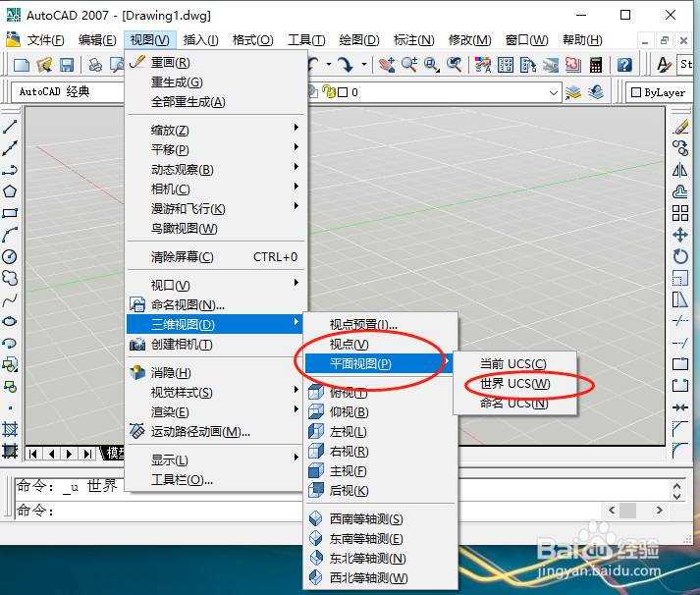
Task: Open the AutoCAD 经典 workspace dropdown
Action: click(x=67, y=92)
